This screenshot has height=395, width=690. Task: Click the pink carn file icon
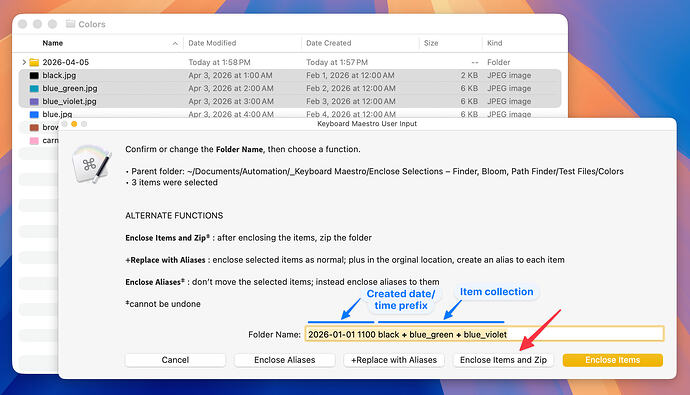click(34, 141)
